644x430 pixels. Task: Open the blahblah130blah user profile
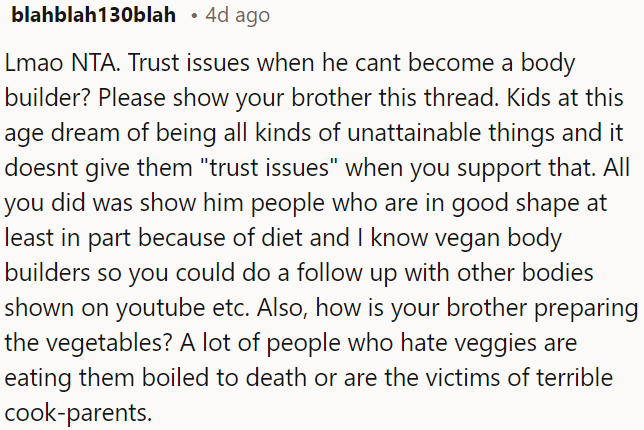(x=93, y=17)
